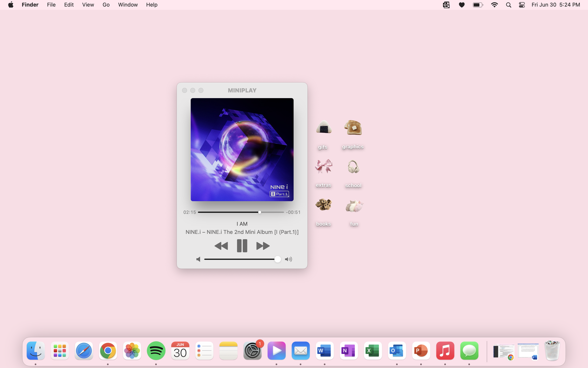Open Control Center

click(522, 5)
